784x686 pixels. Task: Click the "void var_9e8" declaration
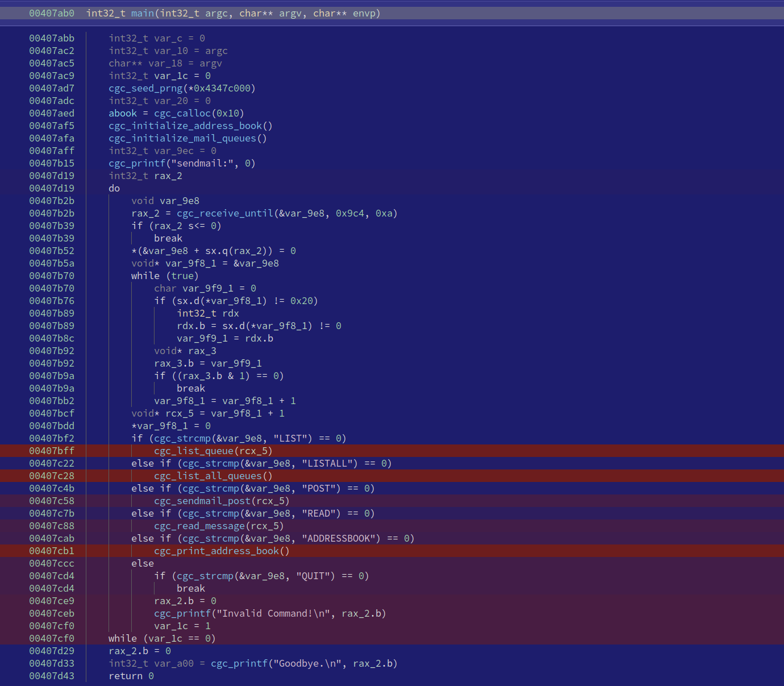pos(165,201)
